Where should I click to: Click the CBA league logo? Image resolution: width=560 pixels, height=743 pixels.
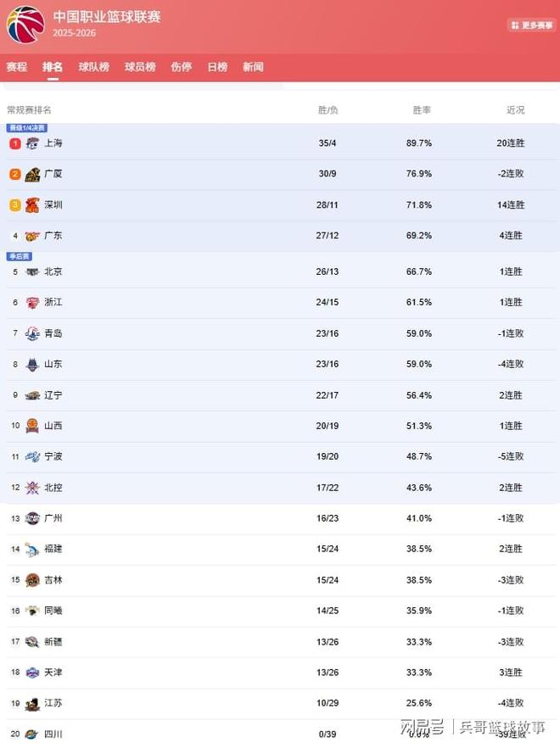(25, 25)
